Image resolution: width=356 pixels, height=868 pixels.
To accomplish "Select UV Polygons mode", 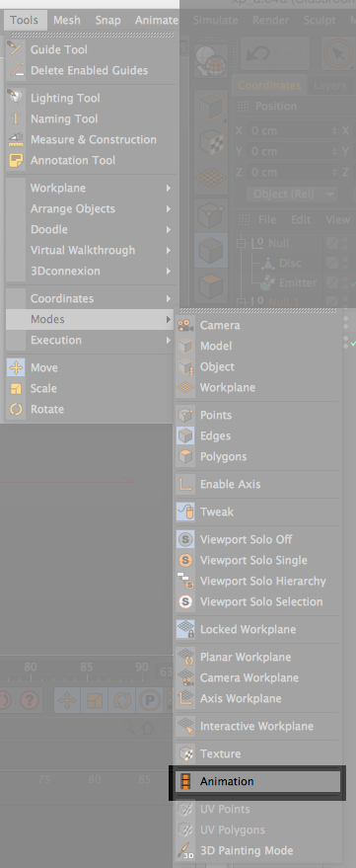I will tap(257, 829).
